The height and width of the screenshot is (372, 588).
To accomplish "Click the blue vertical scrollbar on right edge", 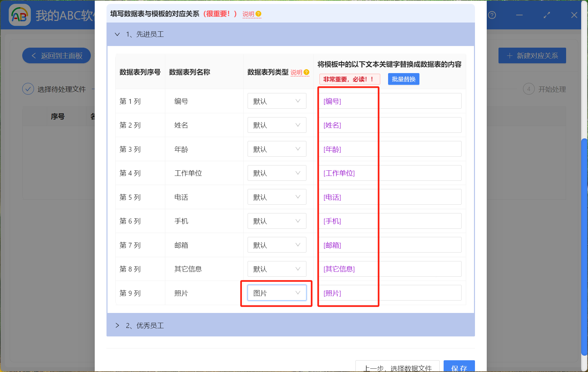I will coord(584,245).
